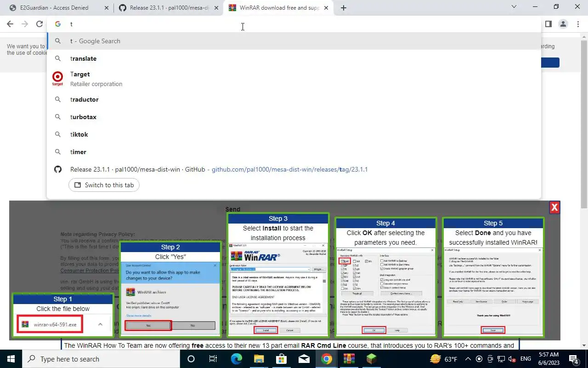Click the ENG language indicator

coord(526,359)
